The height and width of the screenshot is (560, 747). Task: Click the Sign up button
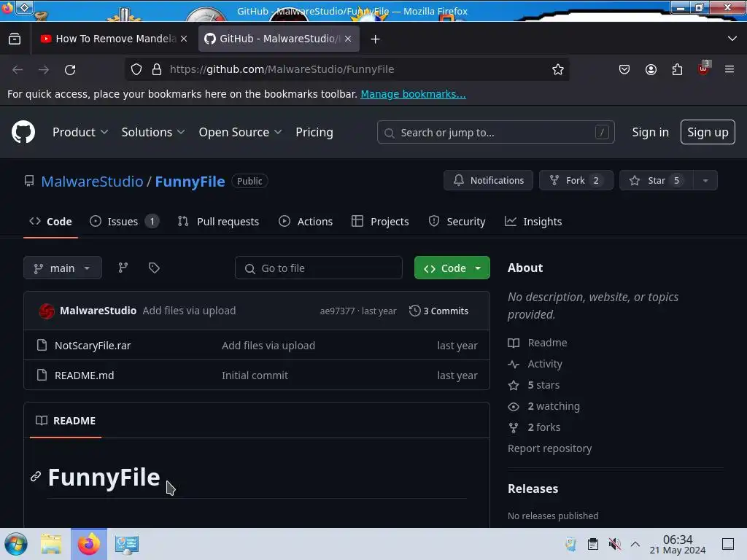point(708,132)
